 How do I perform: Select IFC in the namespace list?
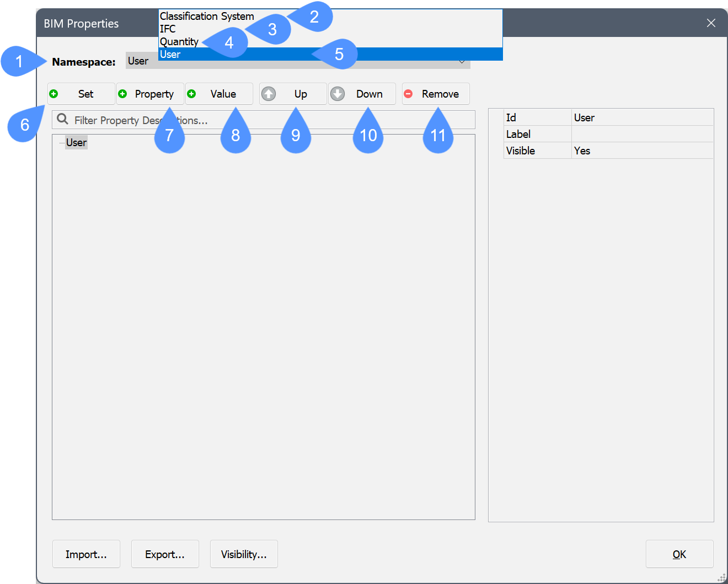(168, 29)
